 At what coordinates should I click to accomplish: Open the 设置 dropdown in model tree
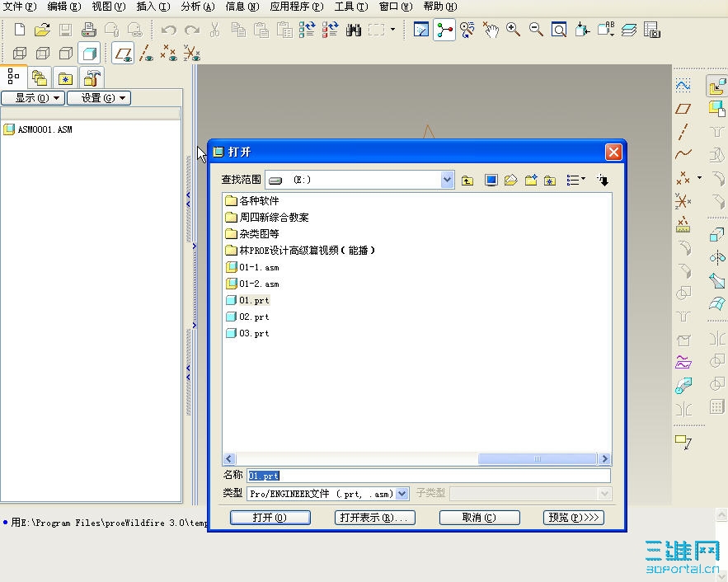click(99, 98)
